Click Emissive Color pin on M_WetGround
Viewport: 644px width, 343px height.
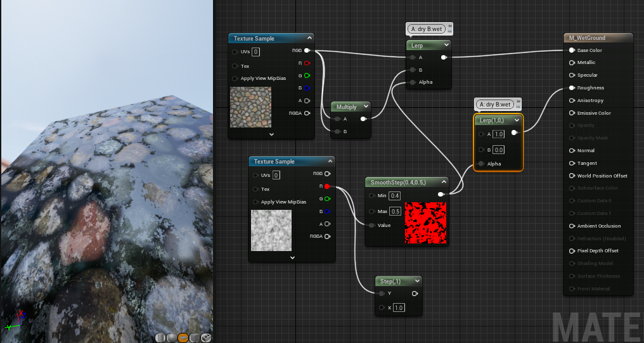[572, 113]
